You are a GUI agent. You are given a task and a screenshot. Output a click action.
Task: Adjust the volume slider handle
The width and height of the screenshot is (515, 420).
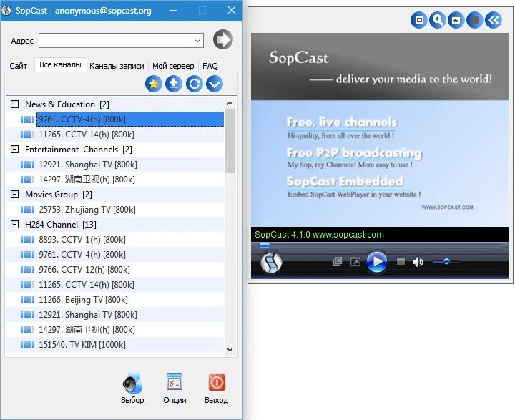[446, 262]
